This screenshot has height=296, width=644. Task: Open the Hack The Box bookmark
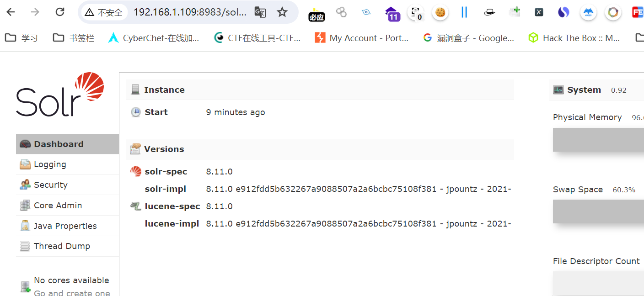574,38
